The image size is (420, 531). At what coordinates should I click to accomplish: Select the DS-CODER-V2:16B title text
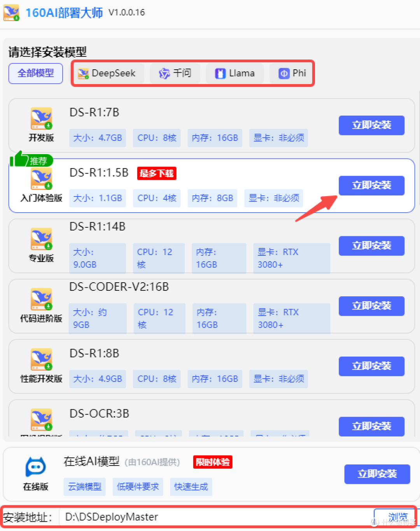pyautogui.click(x=119, y=287)
